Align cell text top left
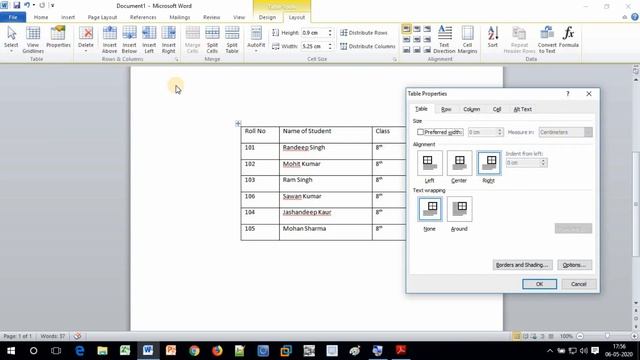 click(x=406, y=29)
